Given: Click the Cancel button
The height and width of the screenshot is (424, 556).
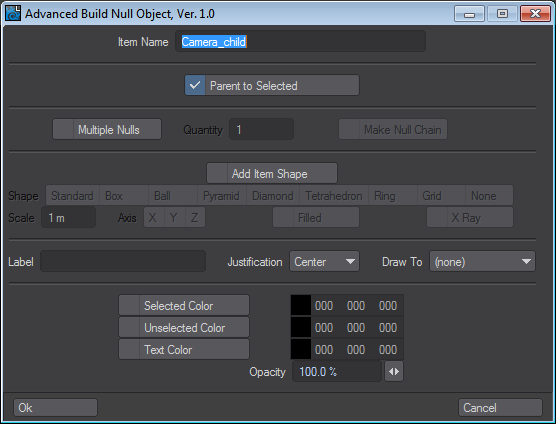Looking at the screenshot, I should pyautogui.click(x=500, y=408).
